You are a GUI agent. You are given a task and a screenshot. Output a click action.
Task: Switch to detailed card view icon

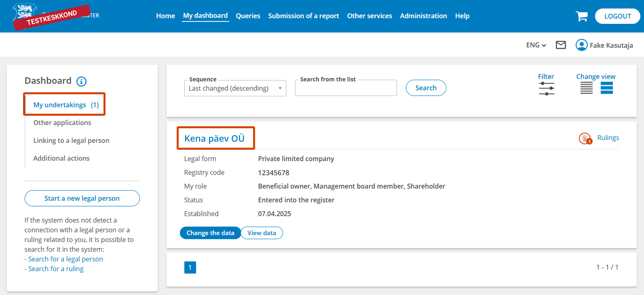[606, 88]
